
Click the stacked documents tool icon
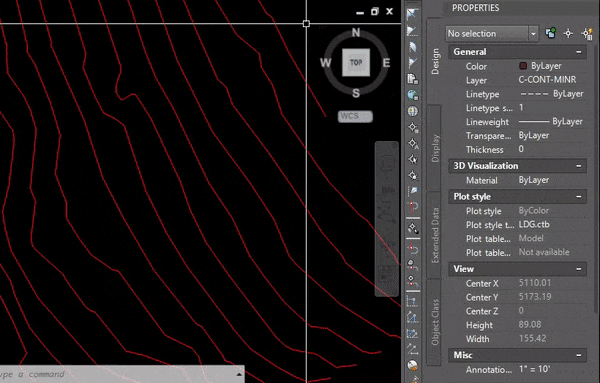pos(412,79)
